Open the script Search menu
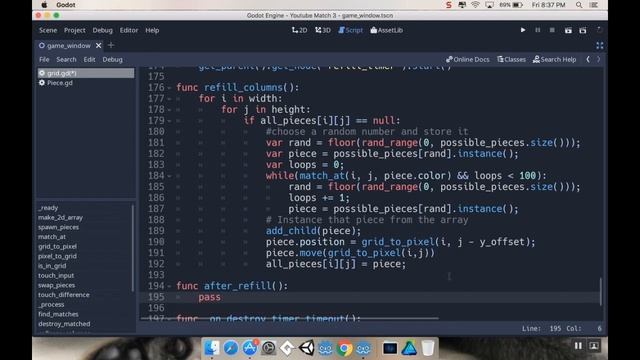Image resolution: width=640 pixels, height=360 pixels. 66,60
